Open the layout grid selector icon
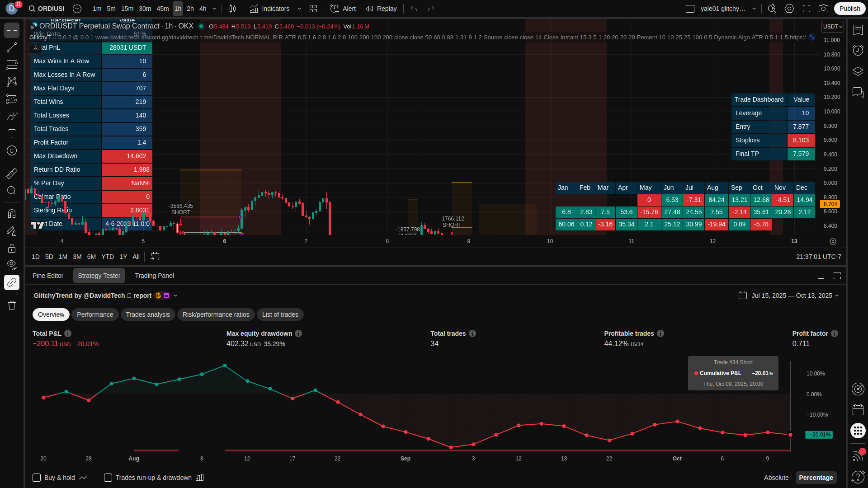The height and width of the screenshot is (488, 868). pyautogui.click(x=313, y=9)
